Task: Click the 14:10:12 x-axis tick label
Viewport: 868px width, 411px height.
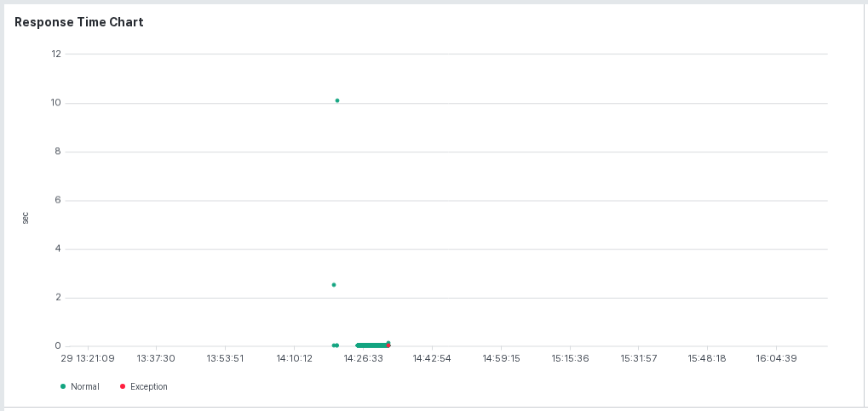Action: click(x=294, y=358)
